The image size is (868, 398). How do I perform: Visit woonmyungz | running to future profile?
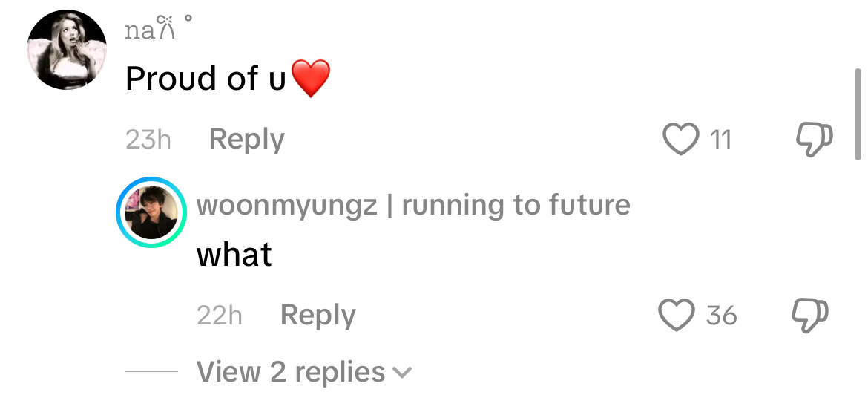point(413,205)
